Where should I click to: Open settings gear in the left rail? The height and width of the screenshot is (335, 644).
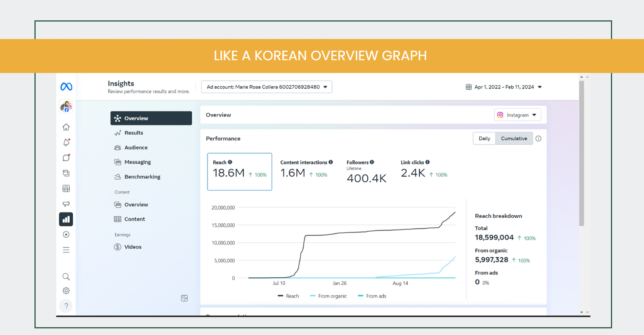click(66, 291)
